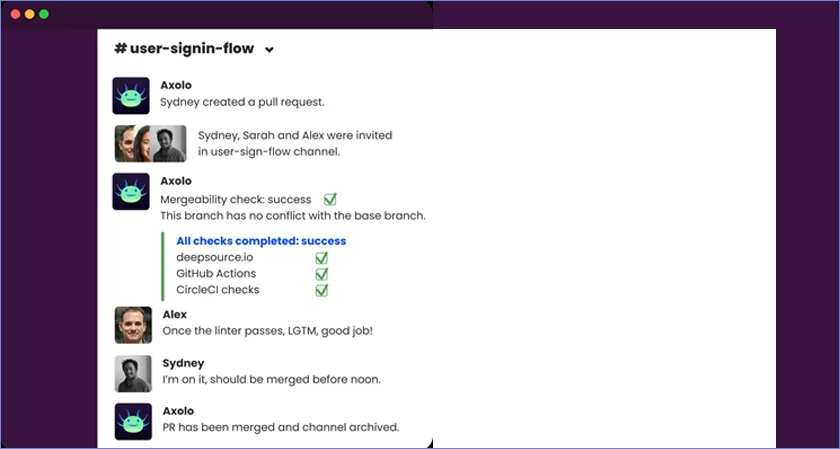Select Alex's 'LGTM, good job' message
This screenshot has width=840, height=449.
tap(268, 331)
